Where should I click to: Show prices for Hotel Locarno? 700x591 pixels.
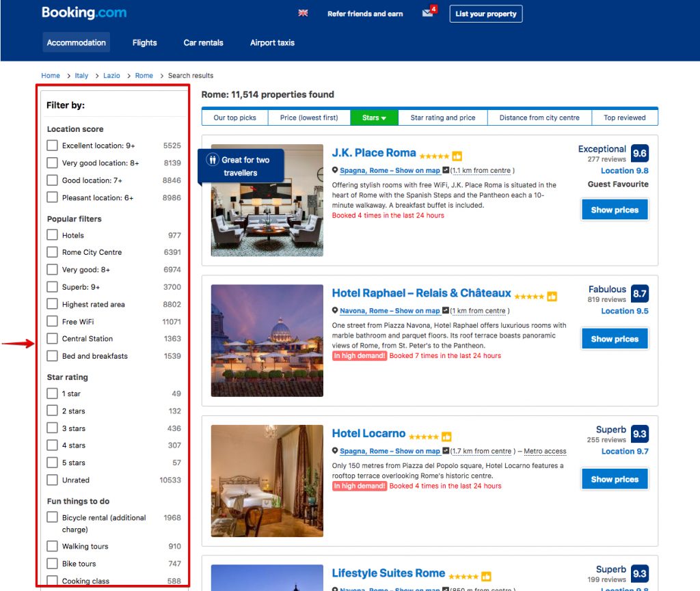[615, 479]
